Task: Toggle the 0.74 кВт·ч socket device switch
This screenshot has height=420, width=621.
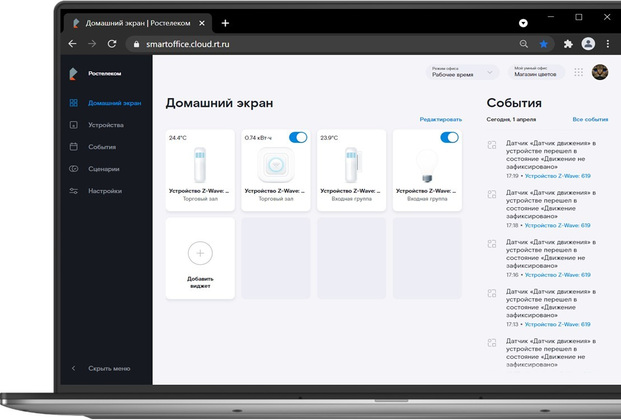Action: 297,137
